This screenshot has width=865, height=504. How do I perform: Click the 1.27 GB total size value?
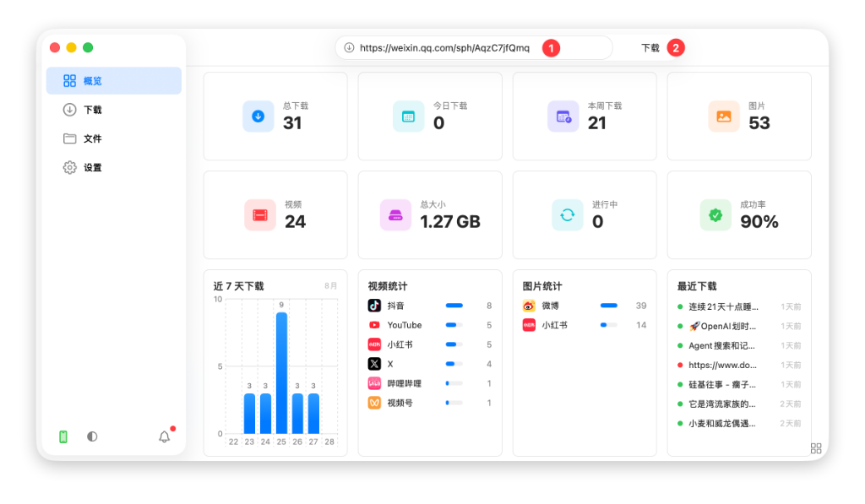point(450,222)
